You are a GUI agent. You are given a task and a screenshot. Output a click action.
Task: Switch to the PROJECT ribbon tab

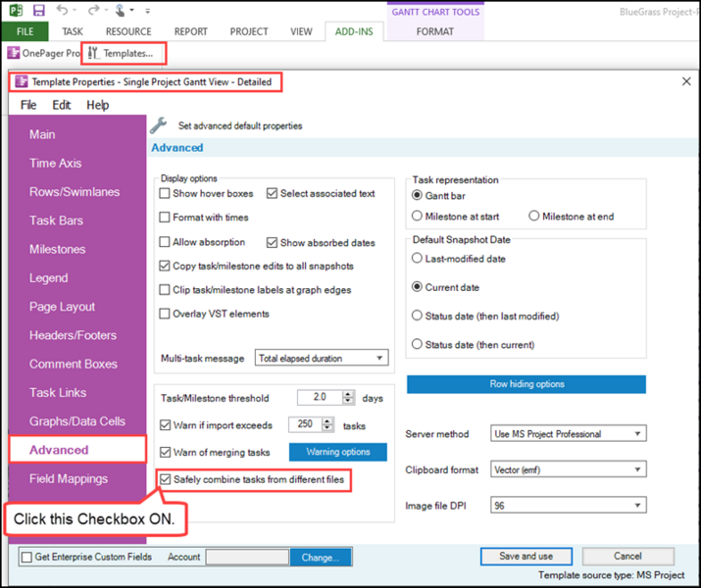tap(249, 31)
